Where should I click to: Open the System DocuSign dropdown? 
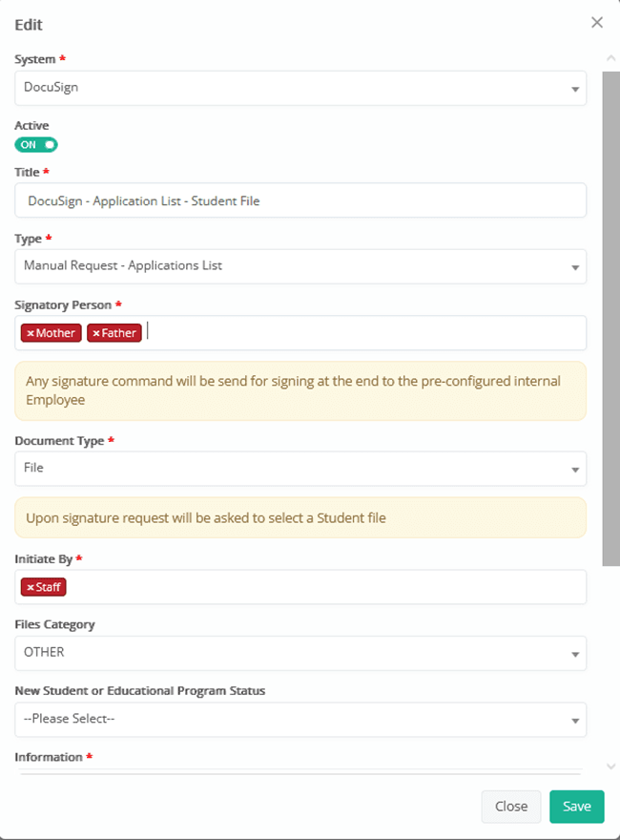300,88
